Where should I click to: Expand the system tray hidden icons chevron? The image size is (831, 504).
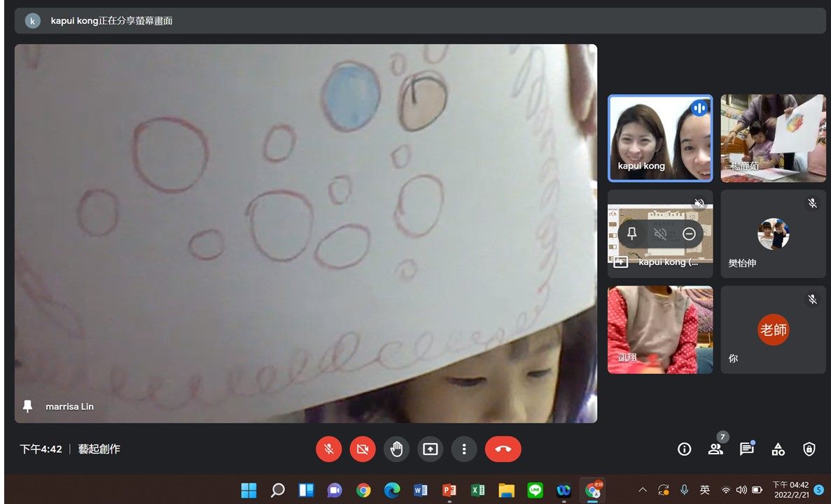tap(643, 490)
